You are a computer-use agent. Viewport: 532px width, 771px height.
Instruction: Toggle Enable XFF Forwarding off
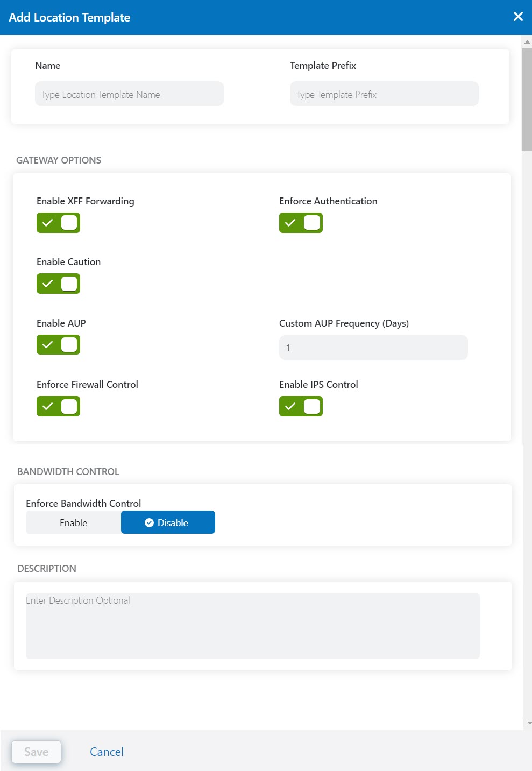pyautogui.click(x=58, y=222)
